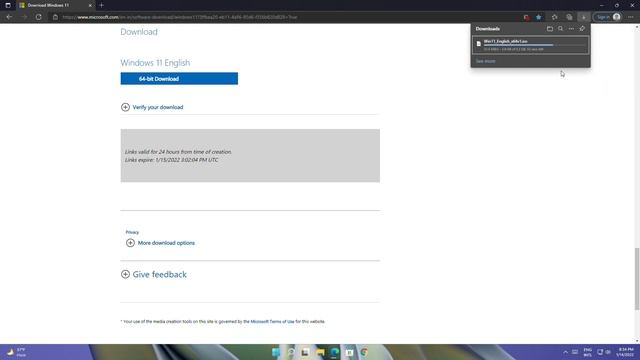Open downloads folder from Downloads panel
640x360 pixels.
tap(550, 29)
